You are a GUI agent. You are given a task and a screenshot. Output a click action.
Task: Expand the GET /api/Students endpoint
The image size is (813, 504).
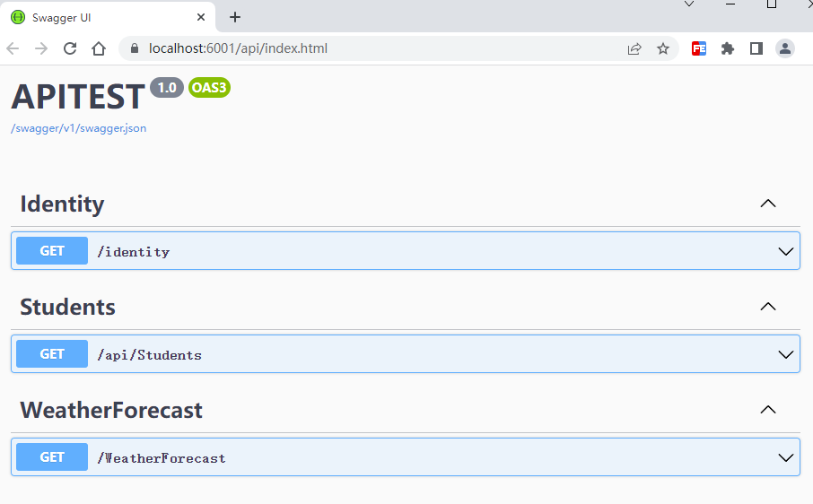(x=786, y=354)
